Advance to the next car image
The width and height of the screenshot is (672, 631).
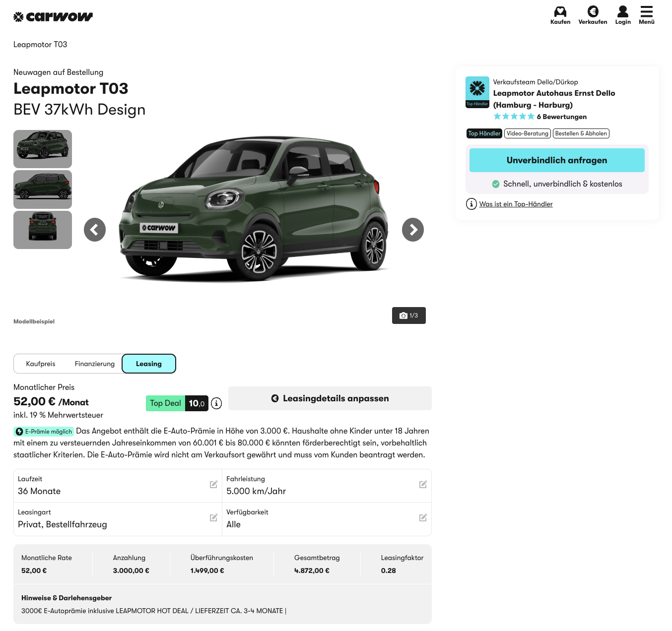pyautogui.click(x=412, y=230)
